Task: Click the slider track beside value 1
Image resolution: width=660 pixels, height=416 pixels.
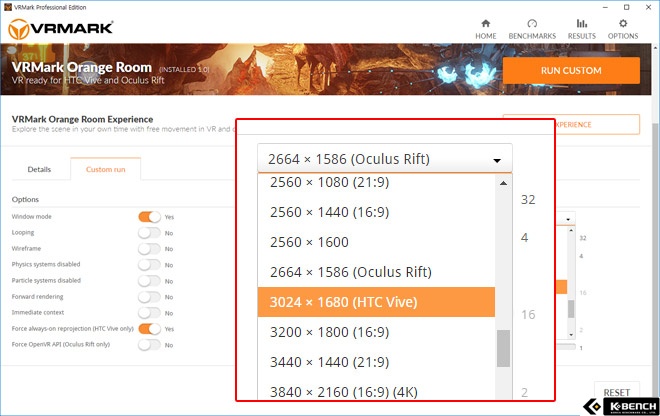Action: tap(566, 347)
